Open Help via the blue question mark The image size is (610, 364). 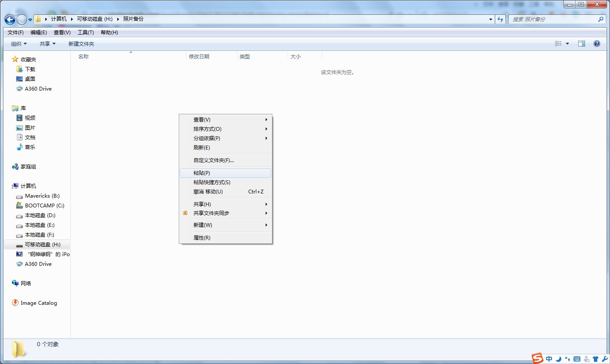tap(597, 44)
